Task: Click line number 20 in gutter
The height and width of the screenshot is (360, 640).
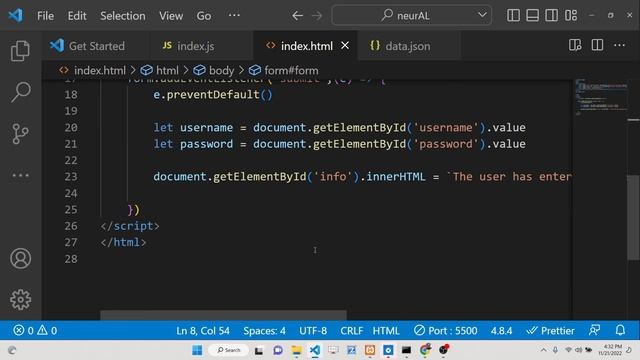Action: 71,127
